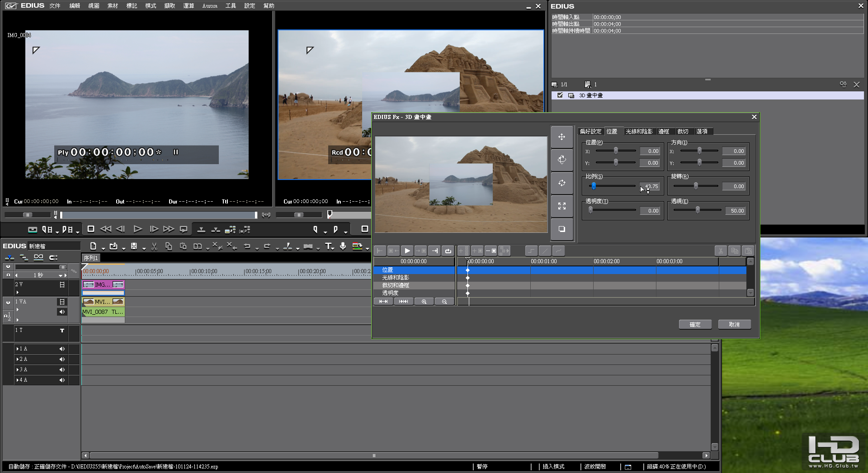Select the move tool in 3D picture-in-picture dialog
This screenshot has width=868, height=473.
[561, 137]
